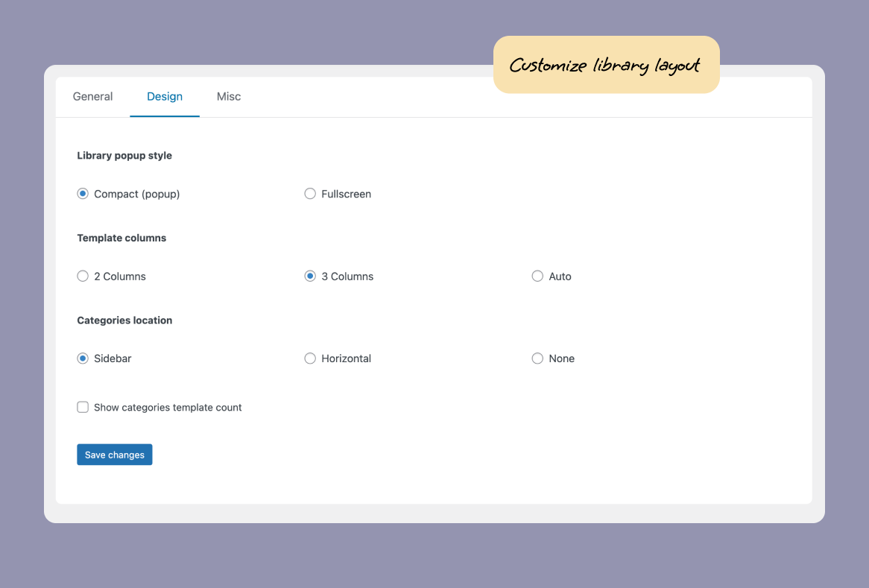Image resolution: width=869 pixels, height=588 pixels.
Task: Set categories location to None
Action: pos(537,358)
